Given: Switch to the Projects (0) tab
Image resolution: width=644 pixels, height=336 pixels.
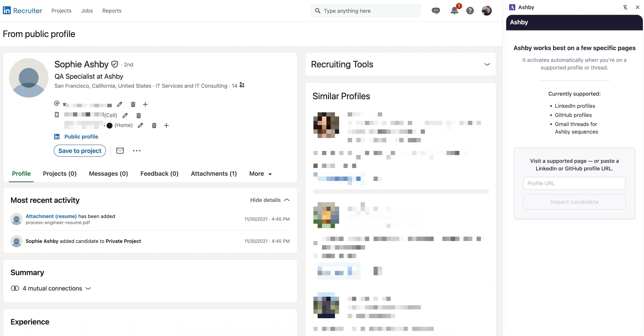Looking at the screenshot, I should point(59,174).
